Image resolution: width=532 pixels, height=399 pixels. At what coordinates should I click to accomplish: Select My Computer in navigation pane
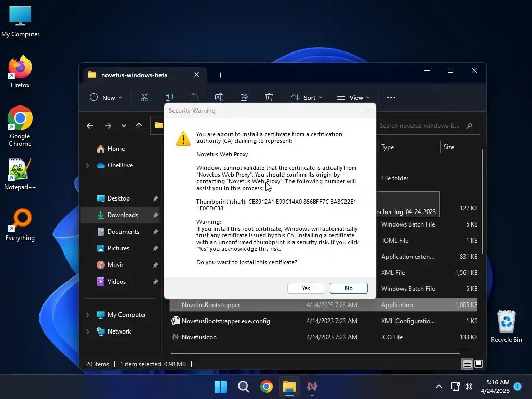(127, 315)
